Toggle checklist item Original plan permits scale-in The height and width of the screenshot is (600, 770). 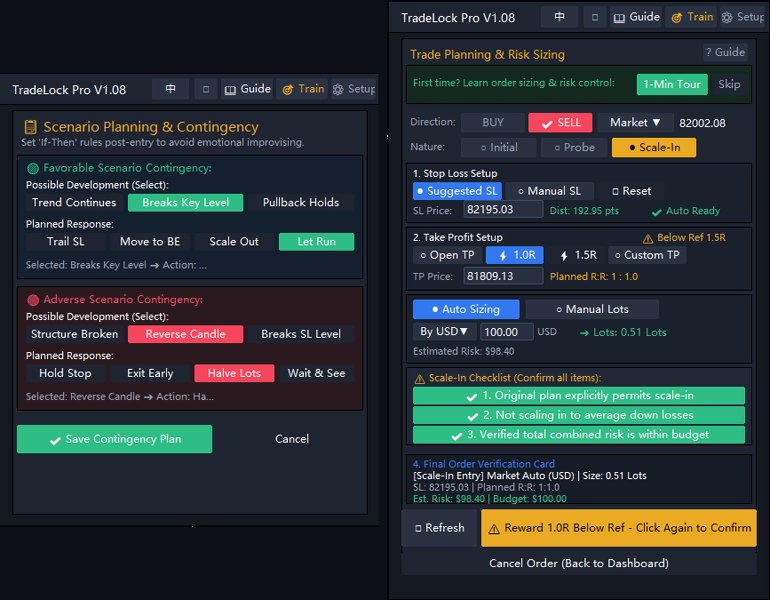[578, 396]
